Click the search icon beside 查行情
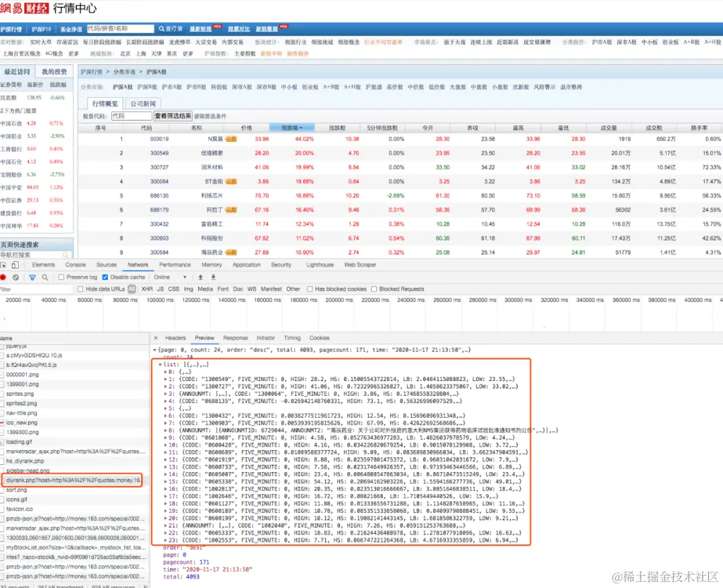Viewport: 723px width, 588px height. 161,29
